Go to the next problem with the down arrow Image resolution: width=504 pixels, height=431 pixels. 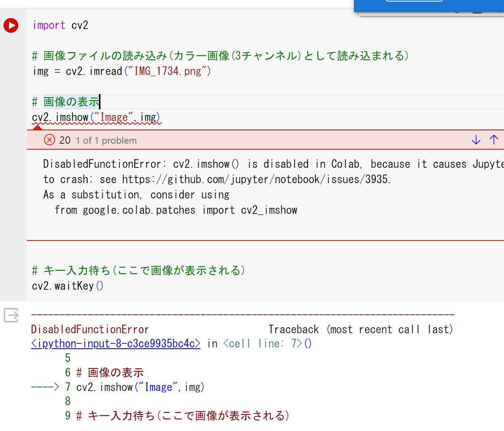coord(476,140)
